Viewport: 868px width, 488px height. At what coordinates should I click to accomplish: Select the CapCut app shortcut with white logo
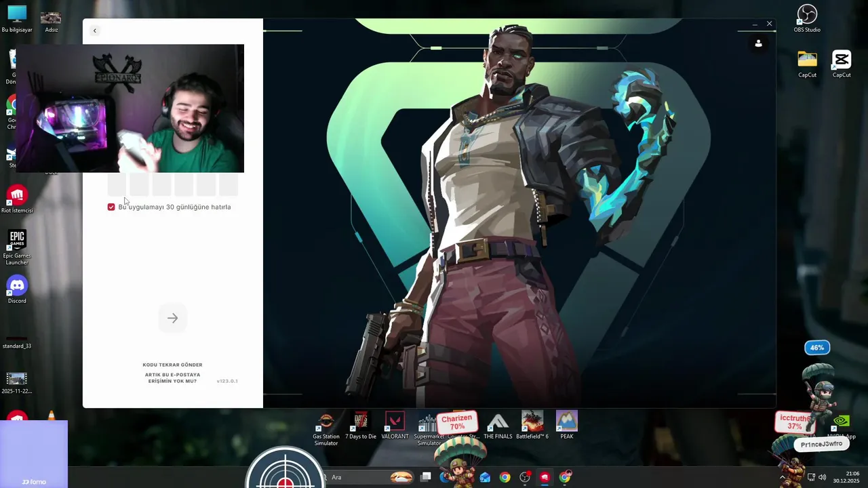tap(842, 64)
